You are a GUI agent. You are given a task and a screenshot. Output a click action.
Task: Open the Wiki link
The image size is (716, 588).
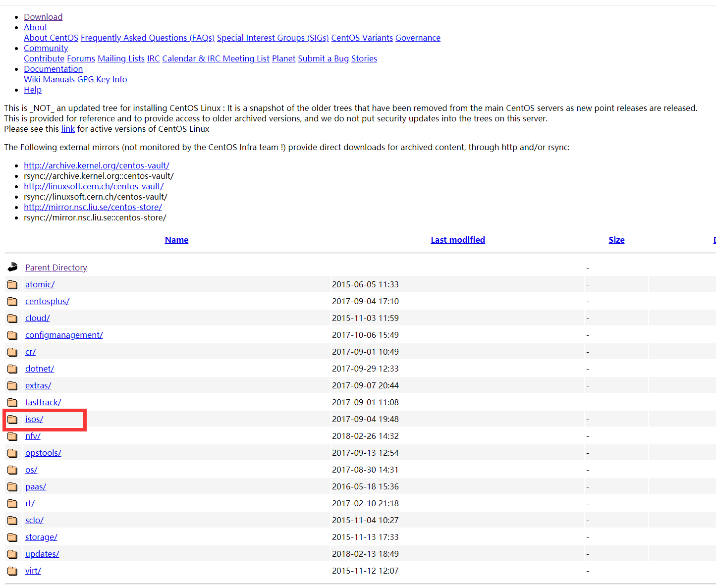[x=32, y=79]
